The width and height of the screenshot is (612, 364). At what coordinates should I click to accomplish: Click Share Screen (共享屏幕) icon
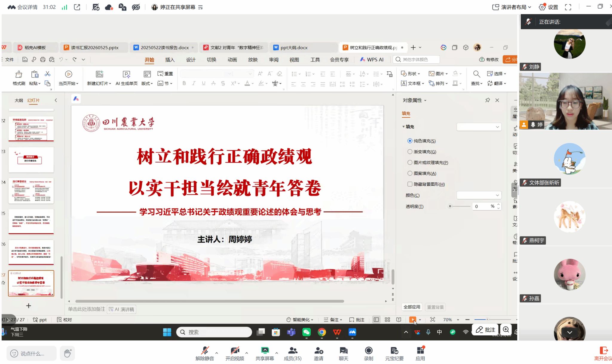[265, 350]
